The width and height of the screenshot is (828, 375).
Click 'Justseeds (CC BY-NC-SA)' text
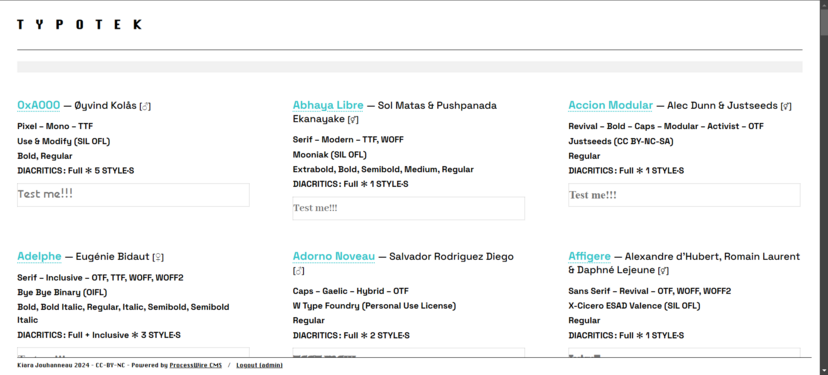tap(621, 141)
